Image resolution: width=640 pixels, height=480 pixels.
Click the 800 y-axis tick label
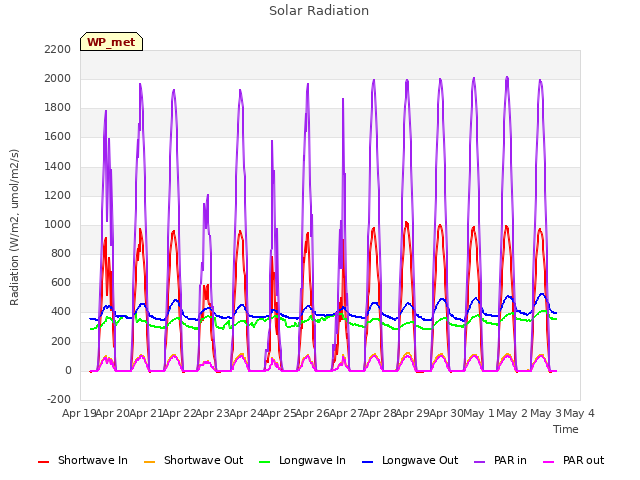pos(61,253)
